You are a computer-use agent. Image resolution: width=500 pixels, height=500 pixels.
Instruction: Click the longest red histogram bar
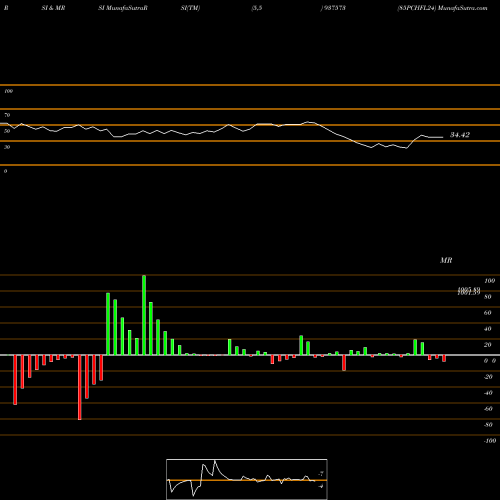pos(80,387)
